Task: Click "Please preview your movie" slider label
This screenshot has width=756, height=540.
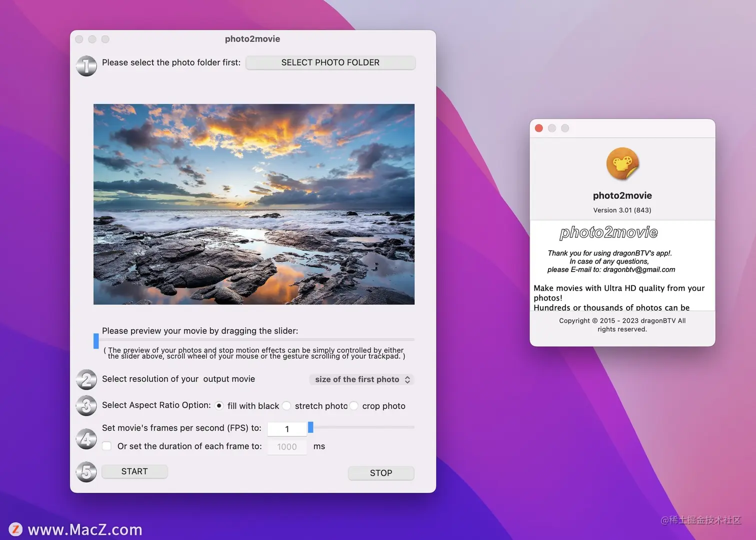Action: coord(200,331)
